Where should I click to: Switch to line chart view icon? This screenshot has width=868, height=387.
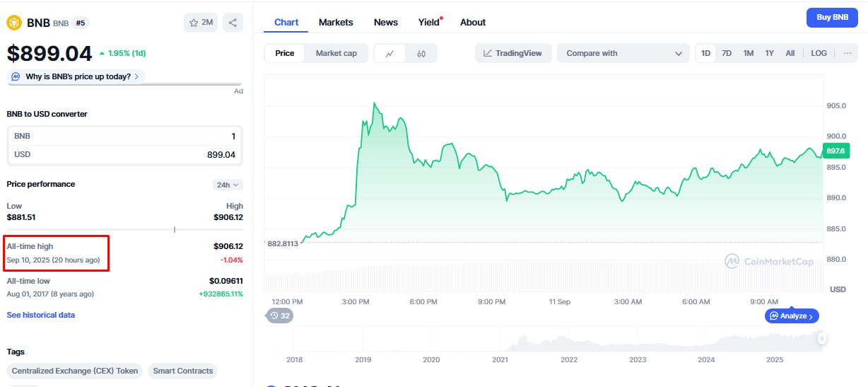pos(389,53)
